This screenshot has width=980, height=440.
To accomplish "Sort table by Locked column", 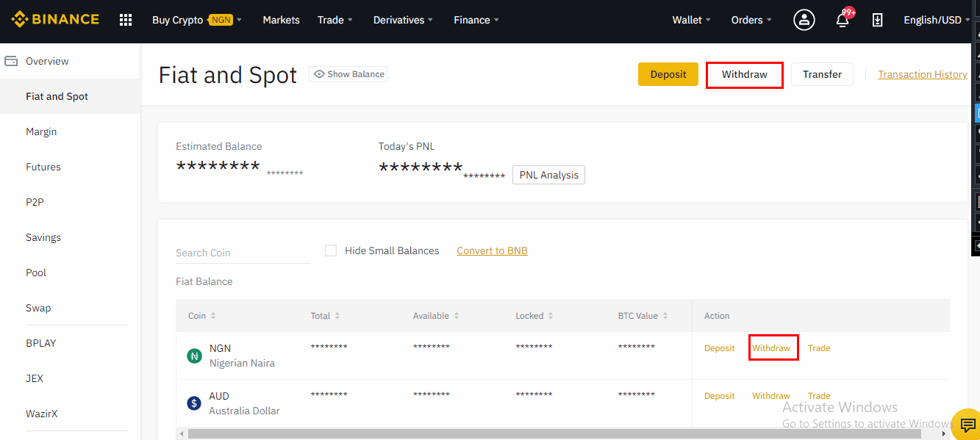I will click(x=535, y=316).
